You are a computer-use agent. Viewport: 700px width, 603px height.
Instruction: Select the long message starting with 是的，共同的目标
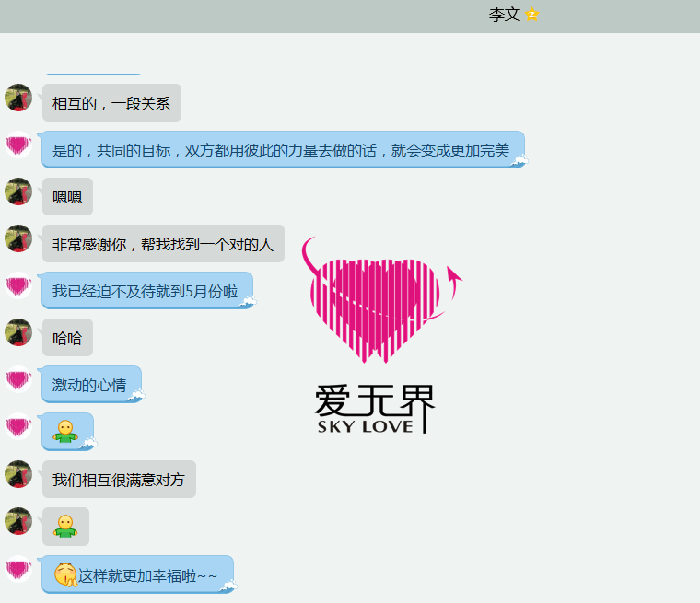click(281, 150)
